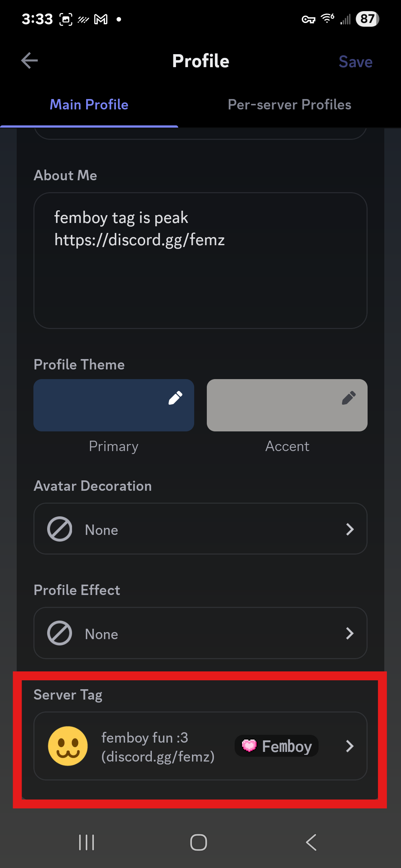Viewport: 401px width, 868px height.
Task: Click the pencil icon on Primary color
Action: (175, 398)
